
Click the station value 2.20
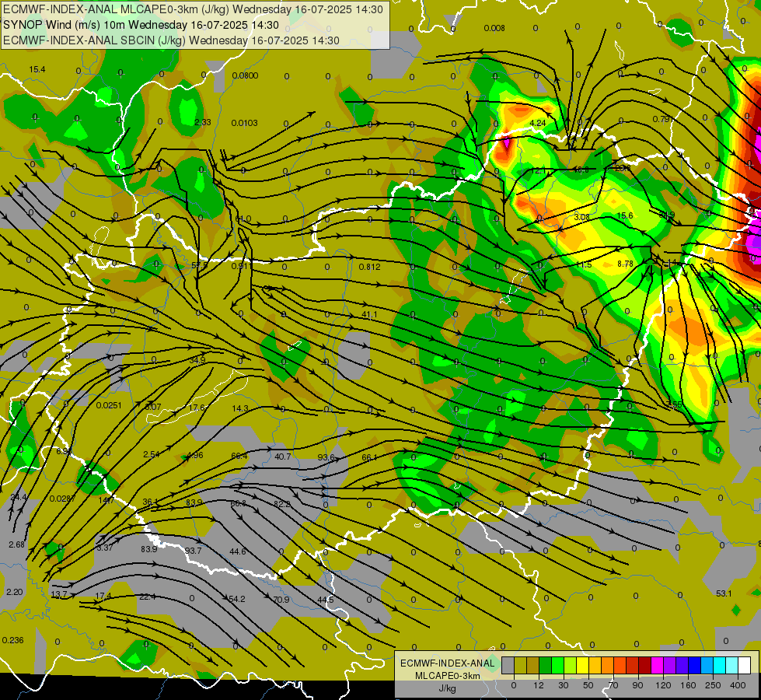click(x=15, y=592)
